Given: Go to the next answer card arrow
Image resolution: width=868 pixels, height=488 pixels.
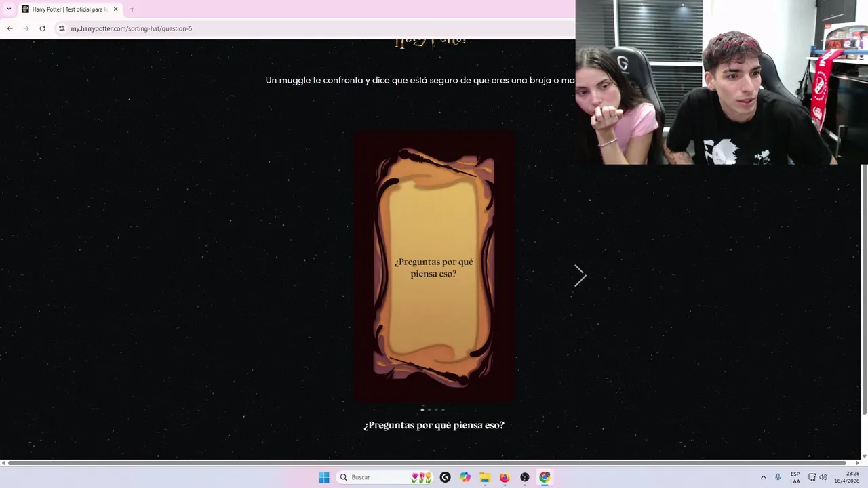Looking at the screenshot, I should pyautogui.click(x=580, y=276).
